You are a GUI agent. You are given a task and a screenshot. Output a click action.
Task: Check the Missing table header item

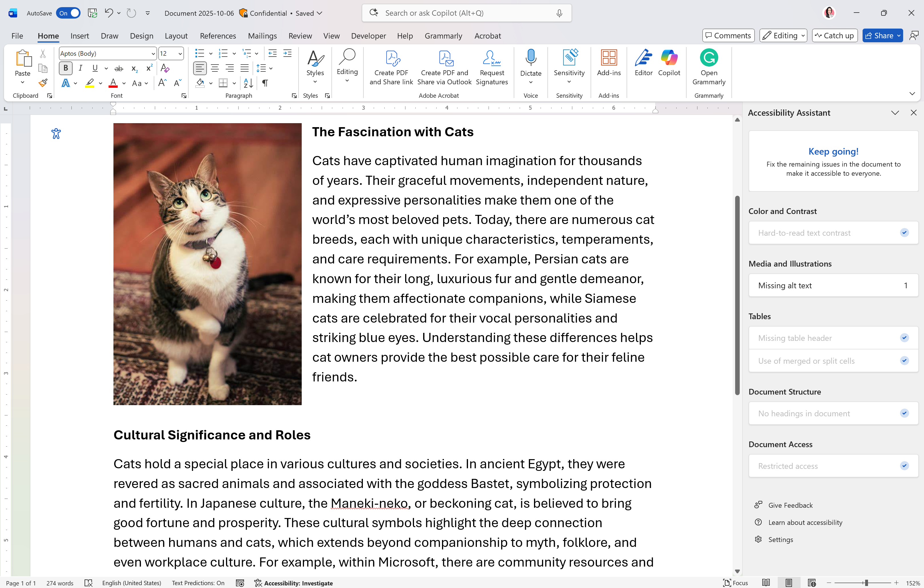[x=833, y=338]
